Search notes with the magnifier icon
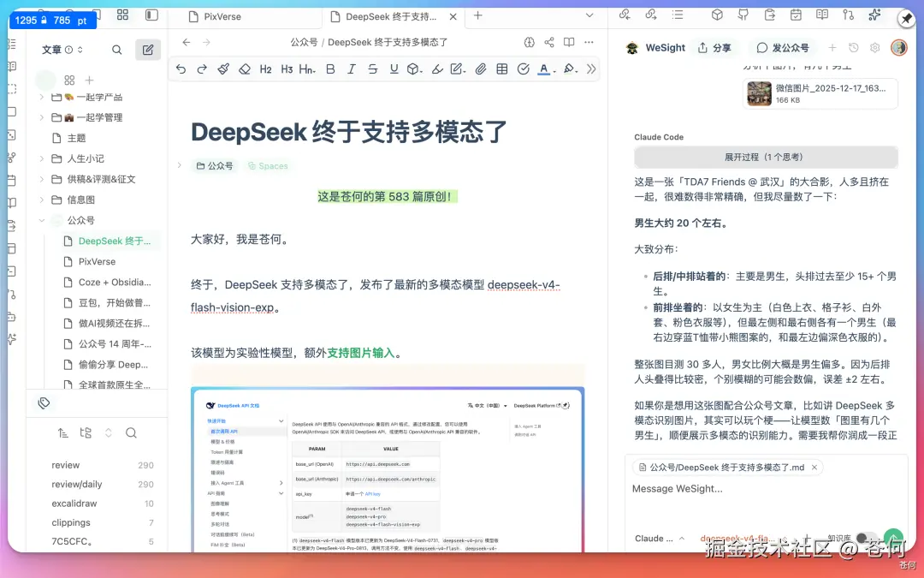The height and width of the screenshot is (578, 924). click(117, 50)
